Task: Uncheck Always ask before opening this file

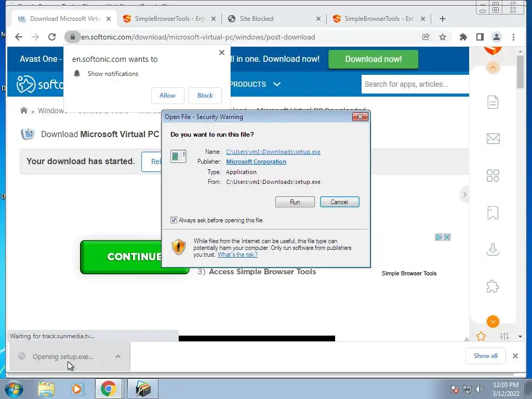Action: [174, 220]
